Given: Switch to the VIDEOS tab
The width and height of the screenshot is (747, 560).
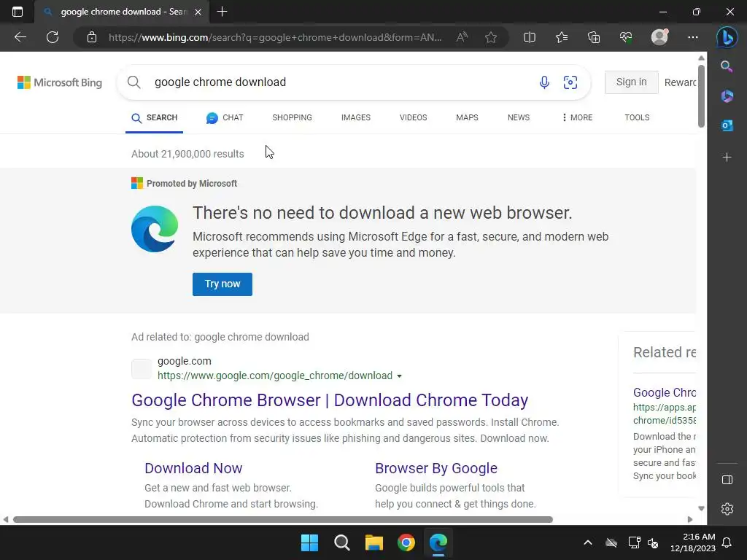Looking at the screenshot, I should coord(413,117).
